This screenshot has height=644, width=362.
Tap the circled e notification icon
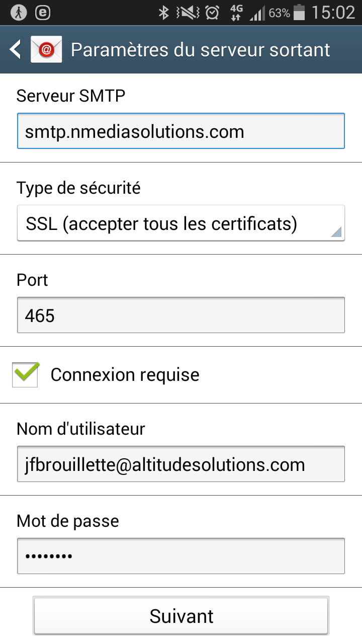click(44, 13)
